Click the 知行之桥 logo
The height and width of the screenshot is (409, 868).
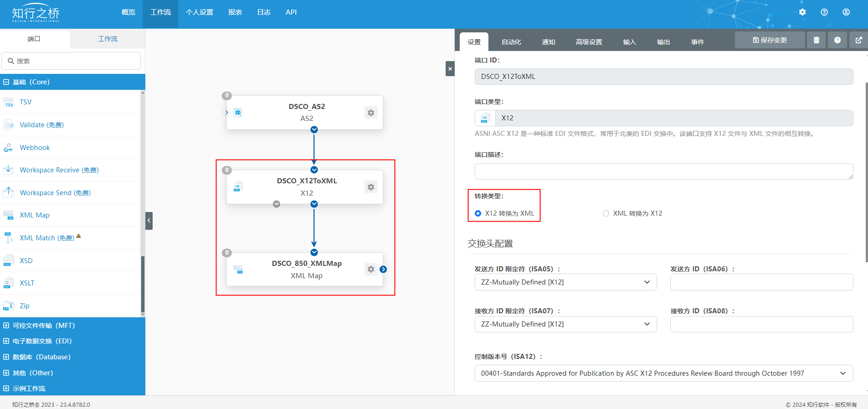tap(36, 13)
